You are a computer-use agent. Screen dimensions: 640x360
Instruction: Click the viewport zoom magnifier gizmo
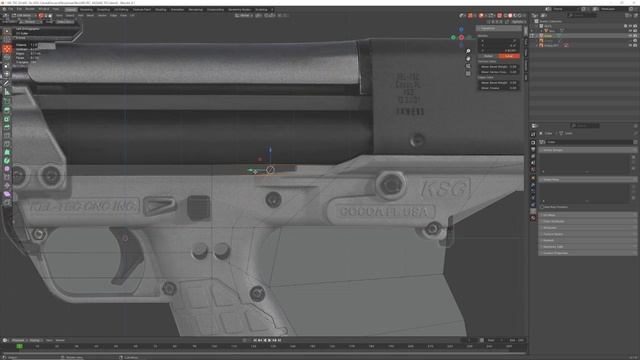point(468,51)
